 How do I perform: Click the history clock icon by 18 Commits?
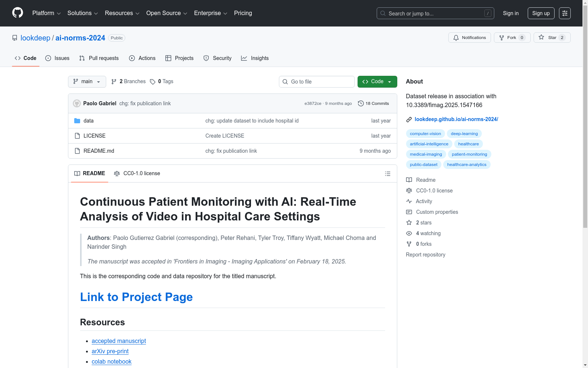coord(361,103)
